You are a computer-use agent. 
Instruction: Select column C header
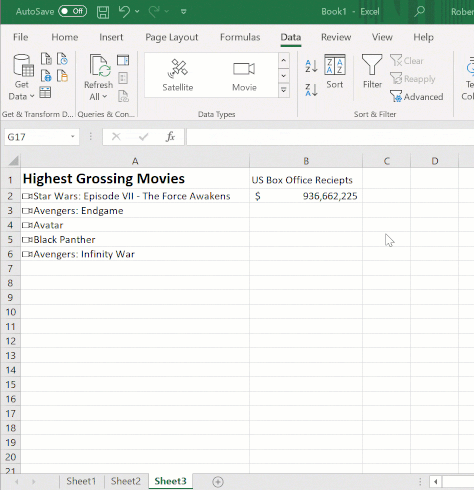pyautogui.click(x=387, y=161)
